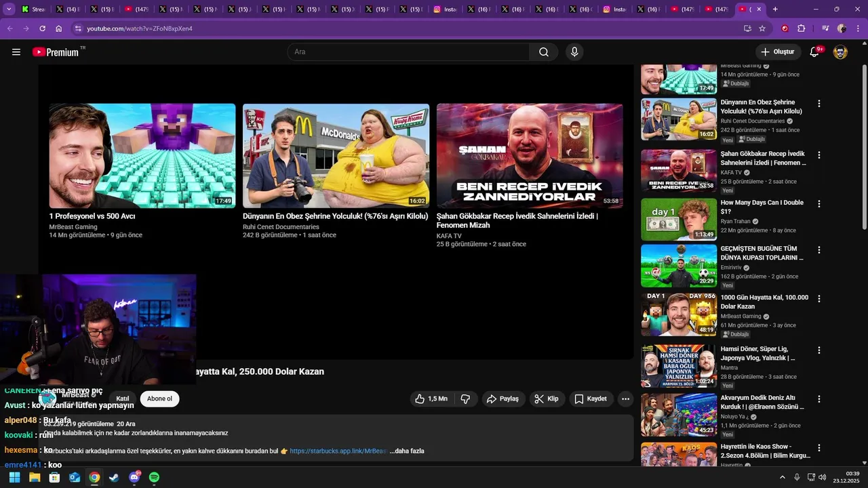
Task: Open YouTube notifications bell
Action: [815, 52]
